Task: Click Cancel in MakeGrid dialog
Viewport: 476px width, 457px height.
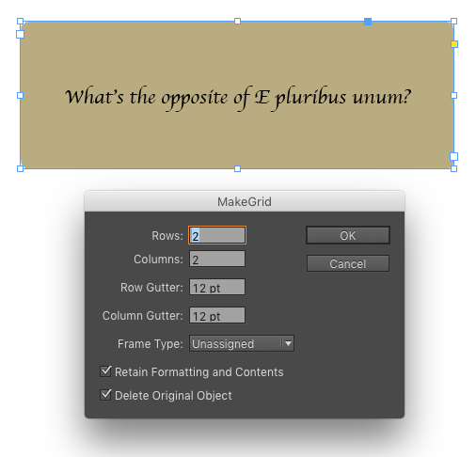Action: click(348, 263)
